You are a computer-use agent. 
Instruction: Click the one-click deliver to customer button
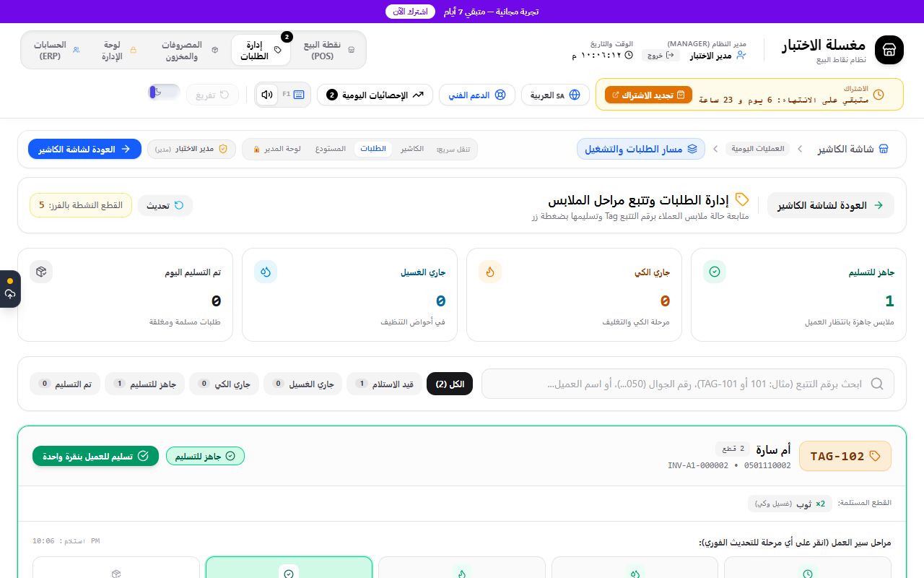tap(95, 456)
